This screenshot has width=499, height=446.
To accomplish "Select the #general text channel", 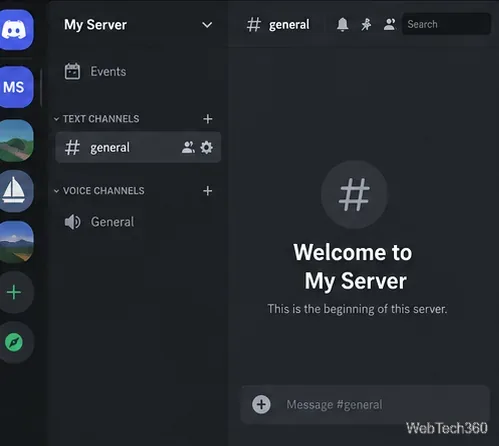I will 138,147.
